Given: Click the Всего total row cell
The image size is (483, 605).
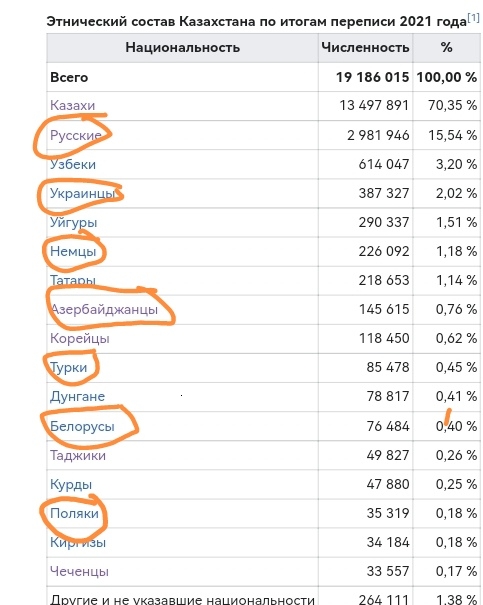Looking at the screenshot, I should tap(182, 77).
